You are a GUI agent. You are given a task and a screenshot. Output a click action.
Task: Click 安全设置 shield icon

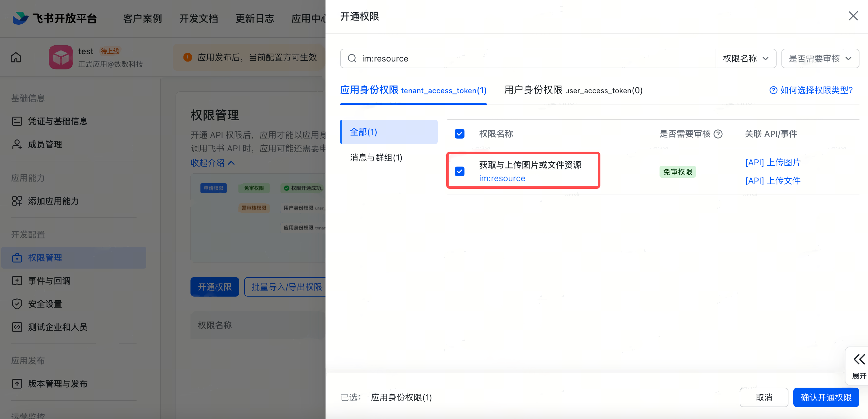click(17, 304)
